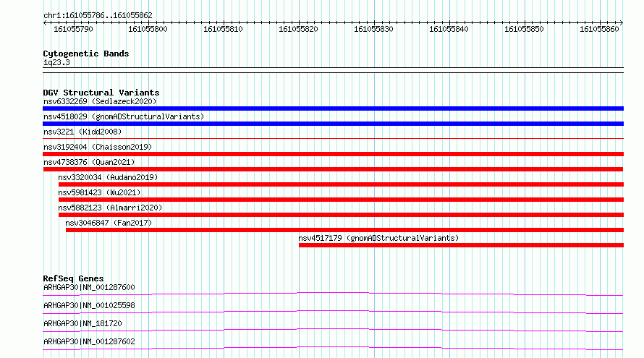Viewport: 644px width, 358px height.
Task: Click ruler position 161055810
Action: (223, 29)
